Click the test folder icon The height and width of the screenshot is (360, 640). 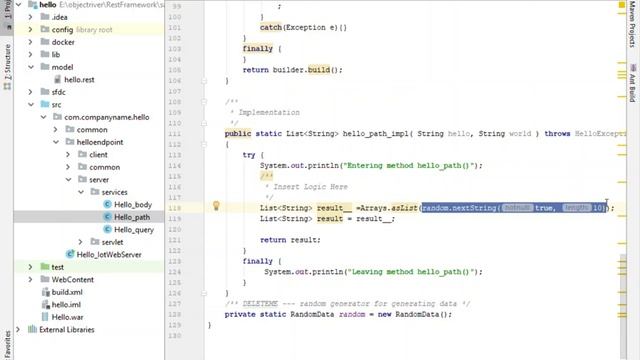coord(45,267)
